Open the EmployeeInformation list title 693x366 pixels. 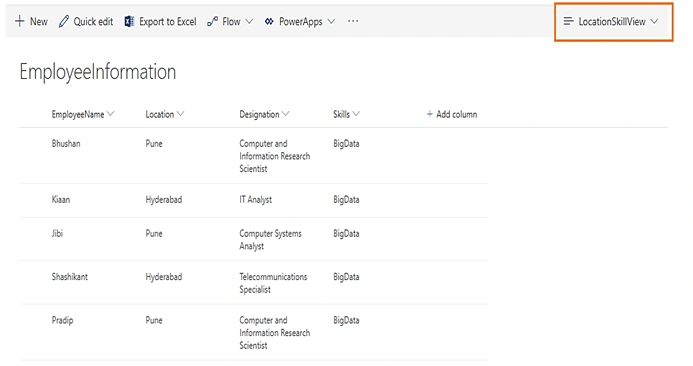point(98,72)
